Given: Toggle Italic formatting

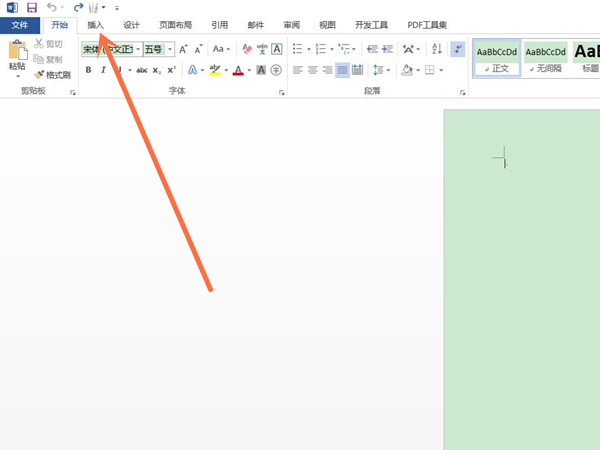Looking at the screenshot, I should tap(102, 70).
